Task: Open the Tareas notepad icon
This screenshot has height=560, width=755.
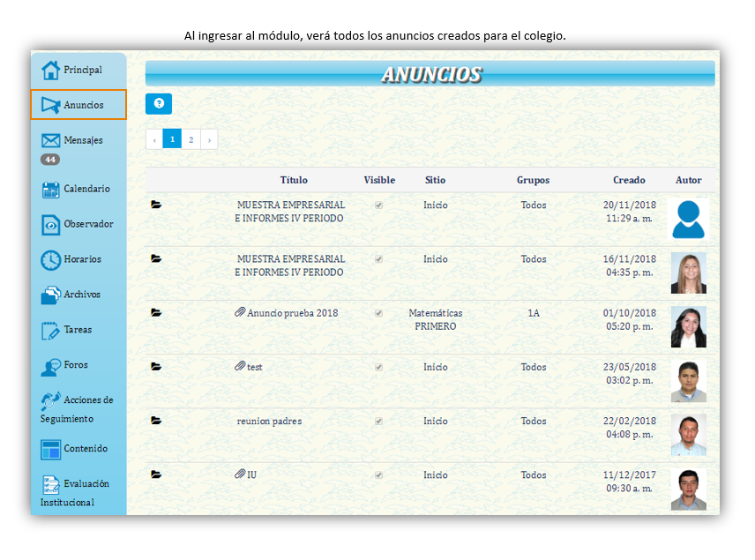Action: pyautogui.click(x=50, y=331)
